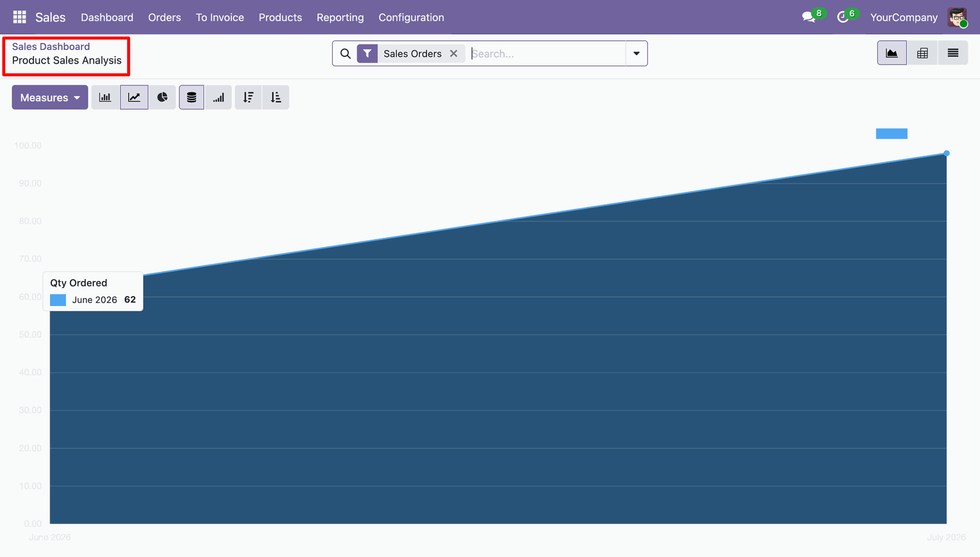The image size is (980, 557).
Task: Switch to bar chart view
Action: (105, 97)
